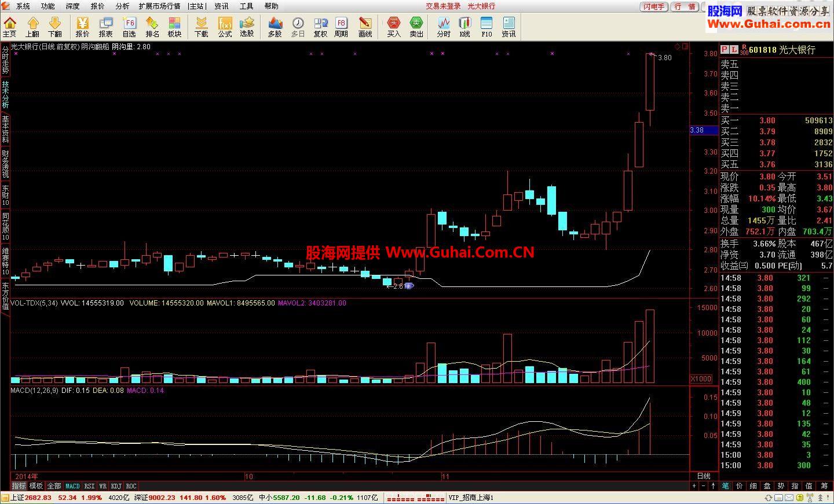This screenshot has width=834, height=504.
Task: Open the 资讯 news toolbar icon
Action: click(x=509, y=27)
